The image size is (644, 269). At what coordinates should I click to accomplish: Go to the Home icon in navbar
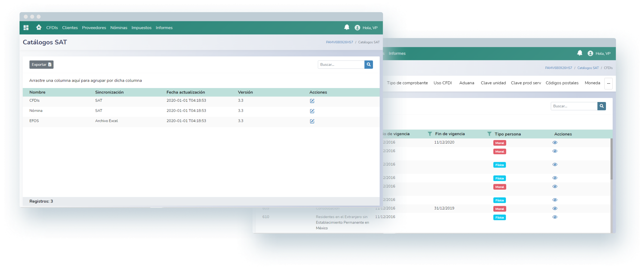click(39, 27)
